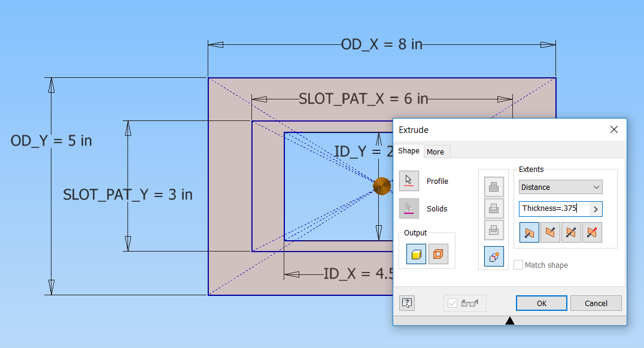Image resolution: width=644 pixels, height=348 pixels.
Task: Open the flyout arrow beside Thickness value
Action: (597, 208)
